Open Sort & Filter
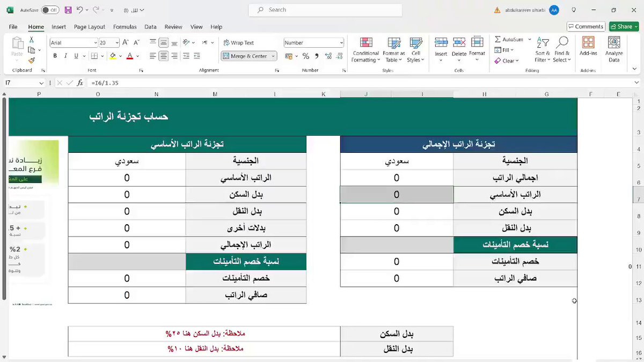The height and width of the screenshot is (362, 644). [x=543, y=50]
